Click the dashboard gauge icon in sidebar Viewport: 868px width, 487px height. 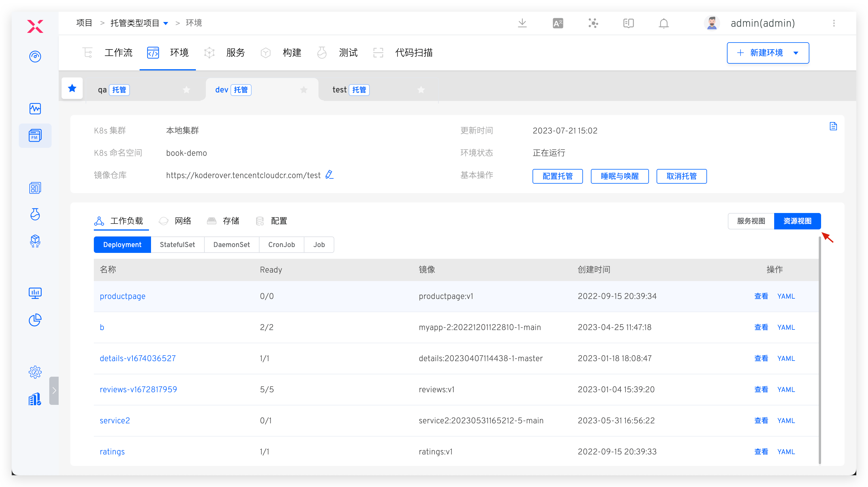35,56
